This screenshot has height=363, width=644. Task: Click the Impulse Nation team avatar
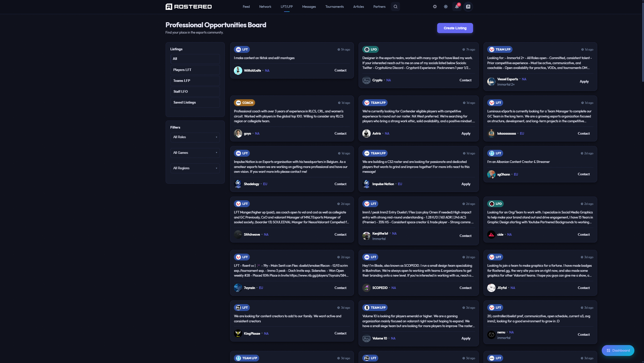[366, 184]
